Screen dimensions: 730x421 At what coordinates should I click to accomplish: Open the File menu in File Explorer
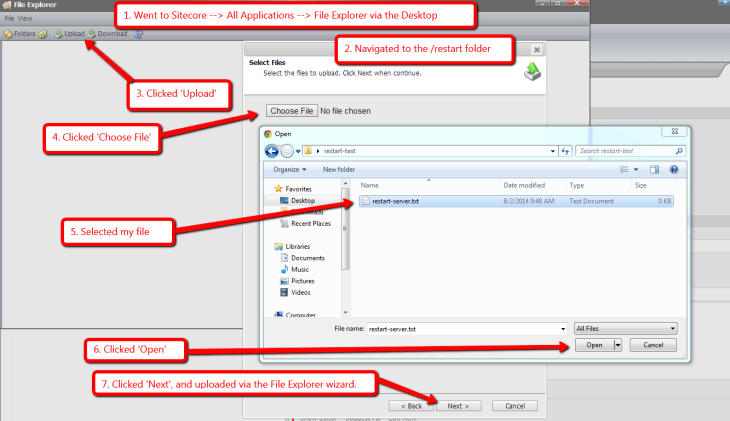tap(9, 19)
